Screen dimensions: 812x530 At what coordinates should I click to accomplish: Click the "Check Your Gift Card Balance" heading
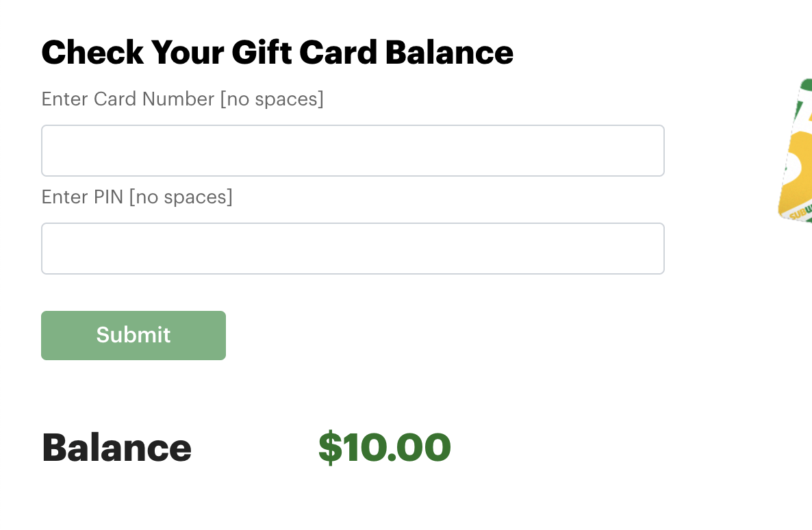tap(277, 53)
